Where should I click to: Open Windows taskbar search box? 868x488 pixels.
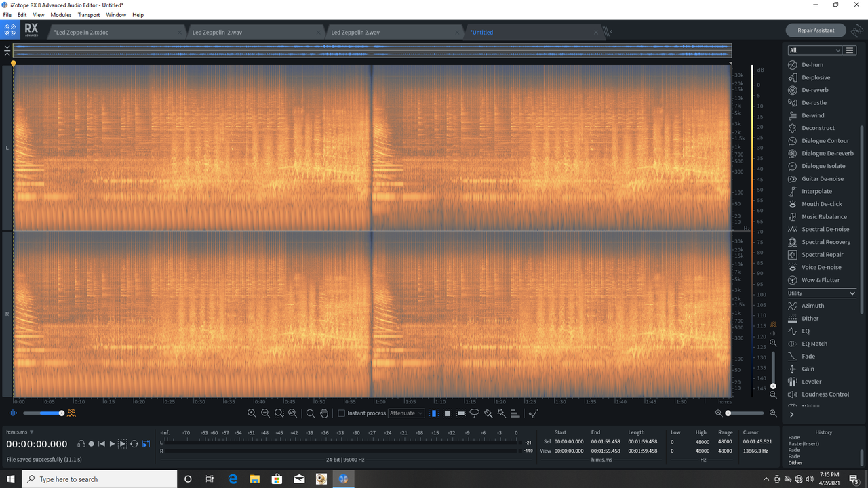[x=100, y=479]
